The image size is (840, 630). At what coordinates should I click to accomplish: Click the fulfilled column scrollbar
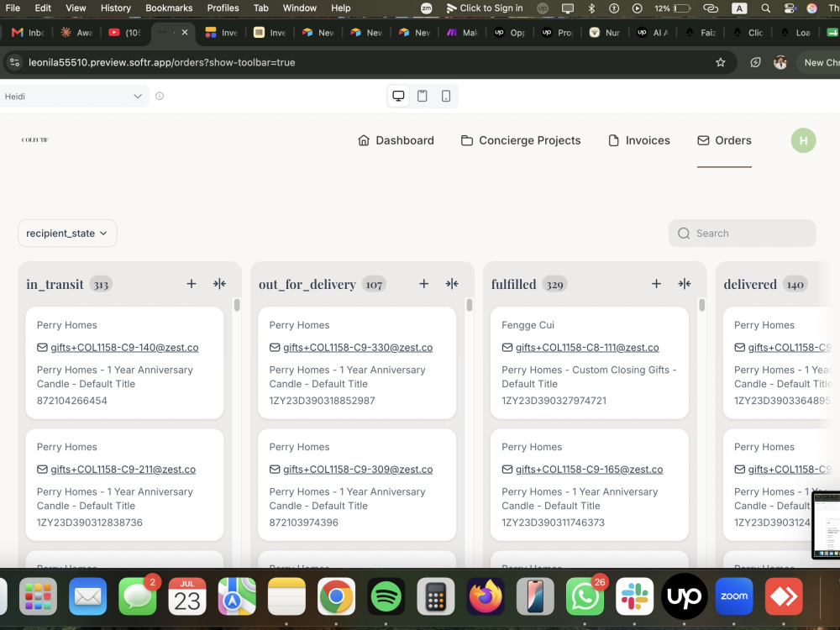click(x=701, y=305)
